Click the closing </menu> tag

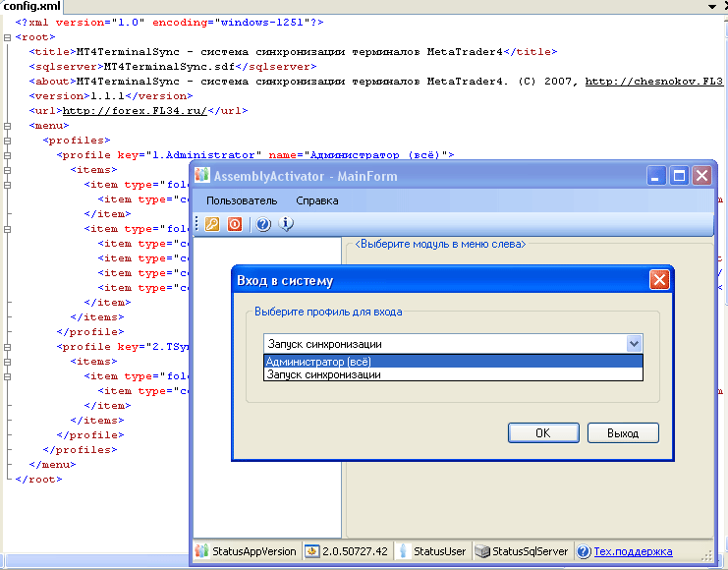tap(52, 465)
